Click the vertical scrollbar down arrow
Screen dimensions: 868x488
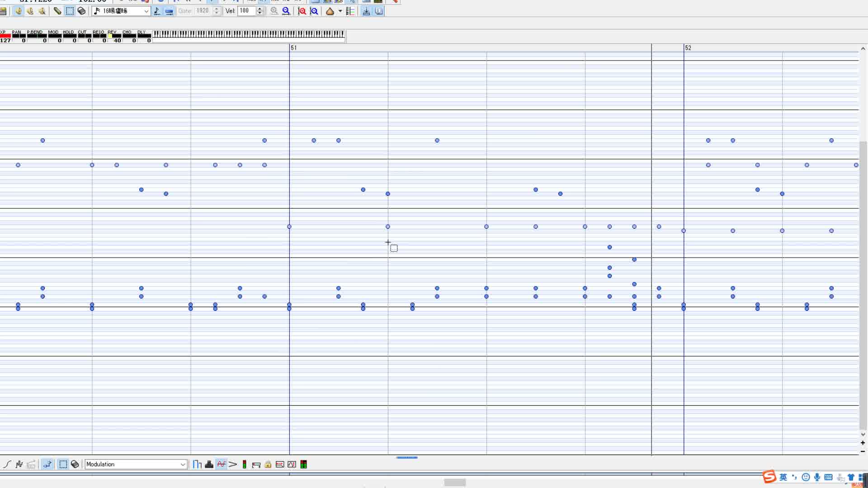point(863,434)
